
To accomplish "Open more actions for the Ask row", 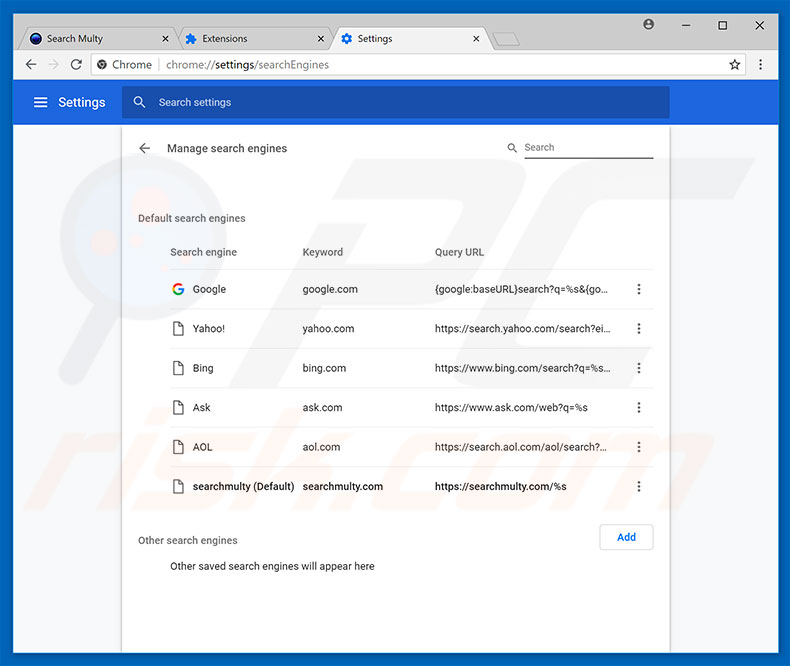I will pyautogui.click(x=638, y=408).
